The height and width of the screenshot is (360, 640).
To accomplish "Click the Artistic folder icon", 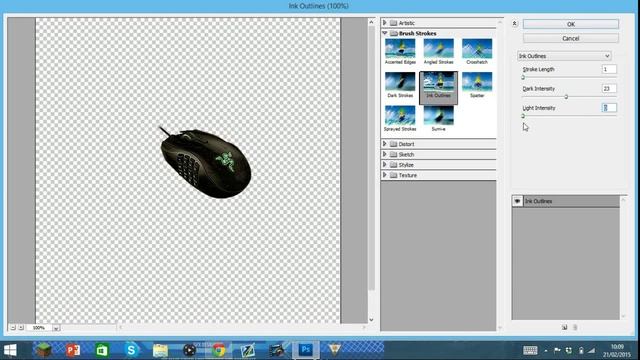I will click(393, 23).
